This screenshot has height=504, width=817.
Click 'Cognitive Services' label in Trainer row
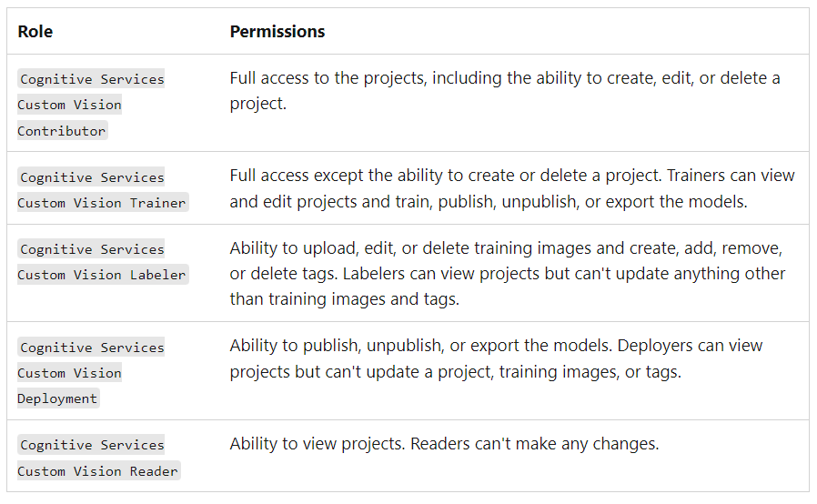[91, 176]
